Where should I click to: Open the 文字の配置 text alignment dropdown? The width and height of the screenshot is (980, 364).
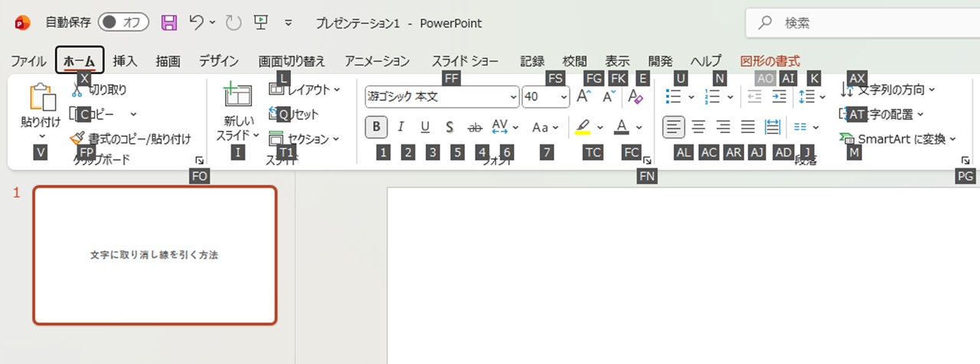click(x=882, y=114)
